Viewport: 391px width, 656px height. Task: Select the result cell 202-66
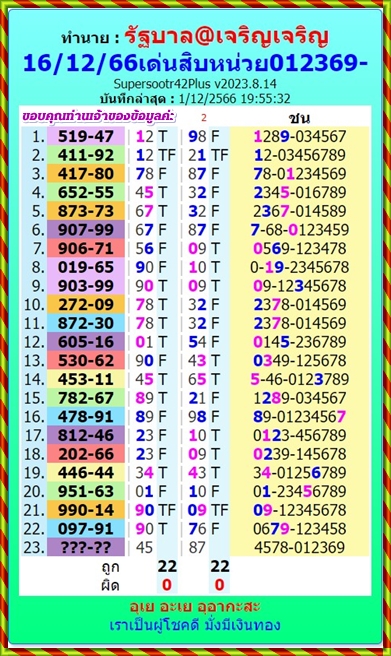tap(86, 454)
